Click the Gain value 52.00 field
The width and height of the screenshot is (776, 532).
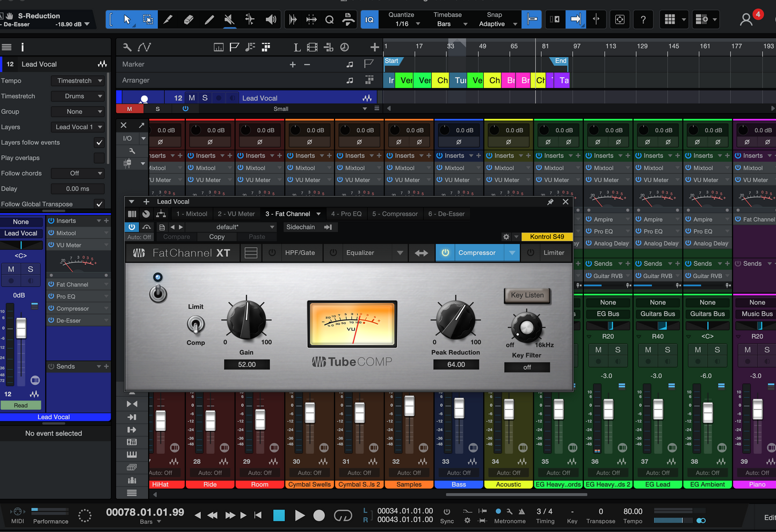[247, 365]
